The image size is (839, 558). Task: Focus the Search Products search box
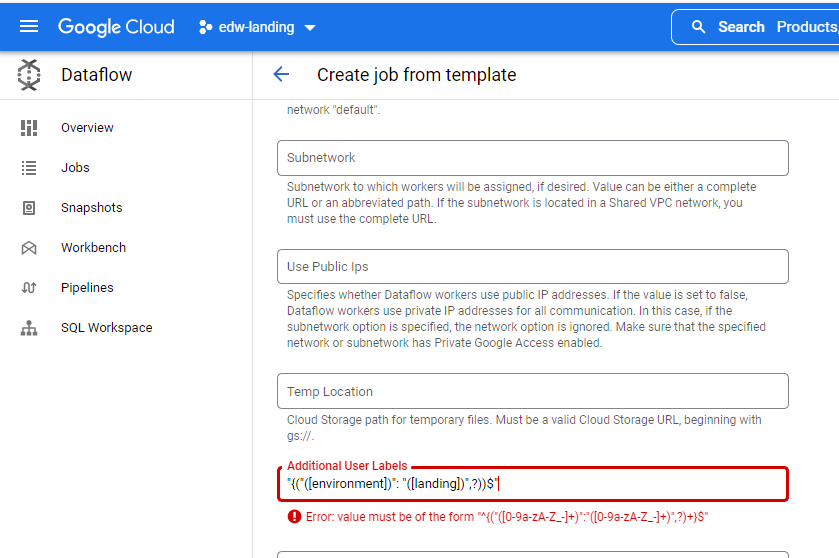tap(755, 27)
